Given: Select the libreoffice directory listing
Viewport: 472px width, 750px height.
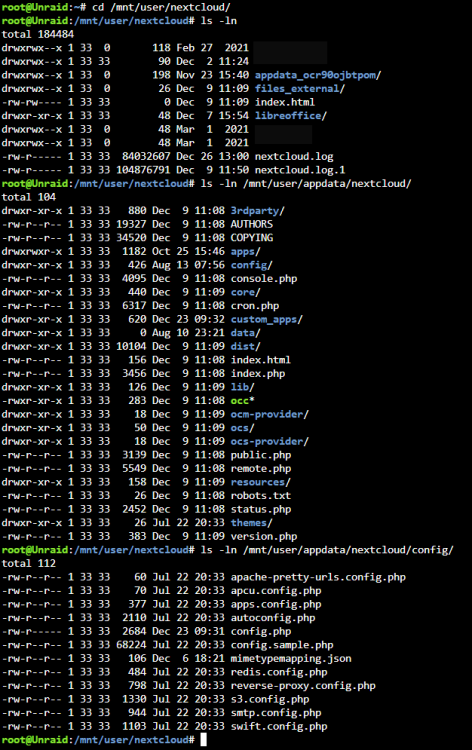Looking at the screenshot, I should coord(290,116).
